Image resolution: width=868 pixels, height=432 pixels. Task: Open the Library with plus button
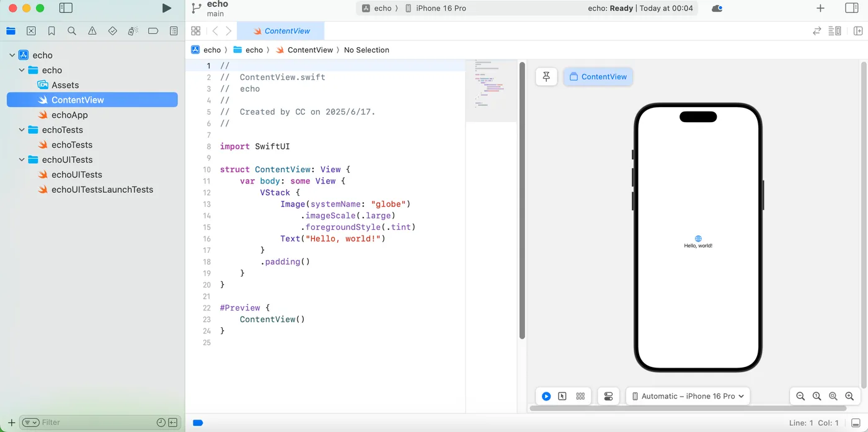[820, 8]
